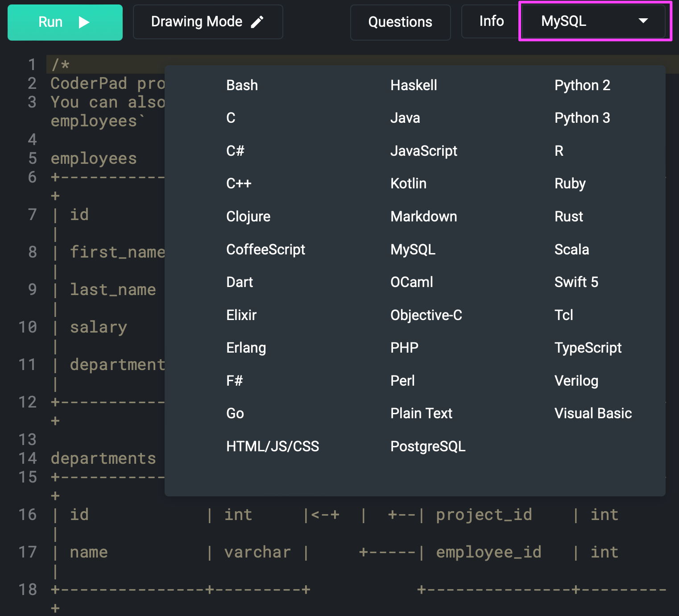The height and width of the screenshot is (616, 679).
Task: Select Bash from the language list
Action: pos(242,85)
